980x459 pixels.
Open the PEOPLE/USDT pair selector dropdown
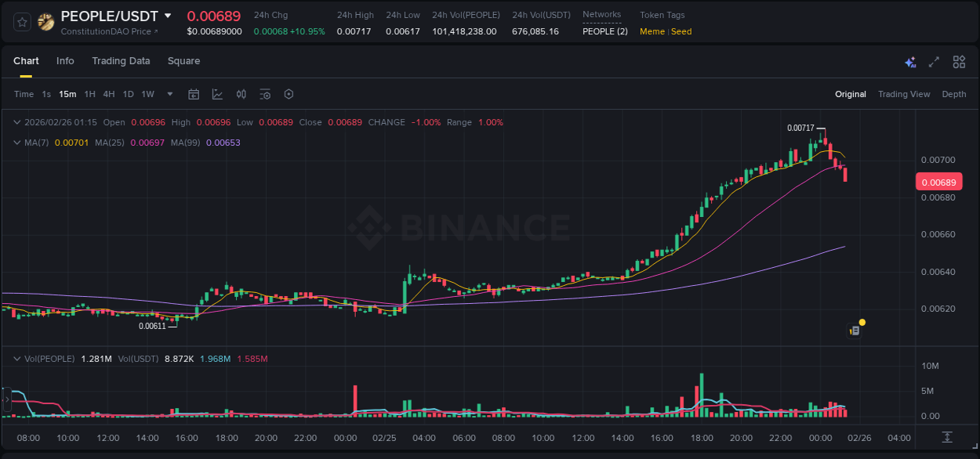pos(169,15)
